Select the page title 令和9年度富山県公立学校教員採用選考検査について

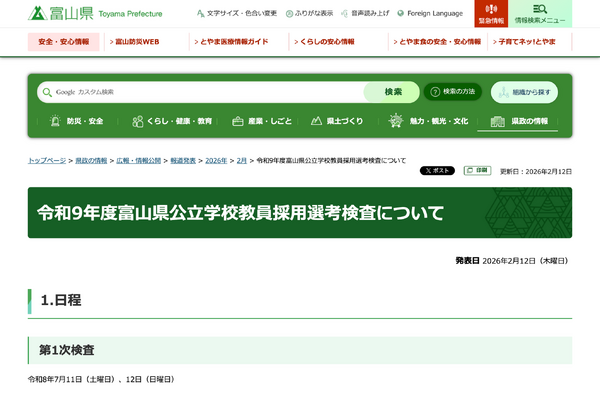tap(240, 213)
